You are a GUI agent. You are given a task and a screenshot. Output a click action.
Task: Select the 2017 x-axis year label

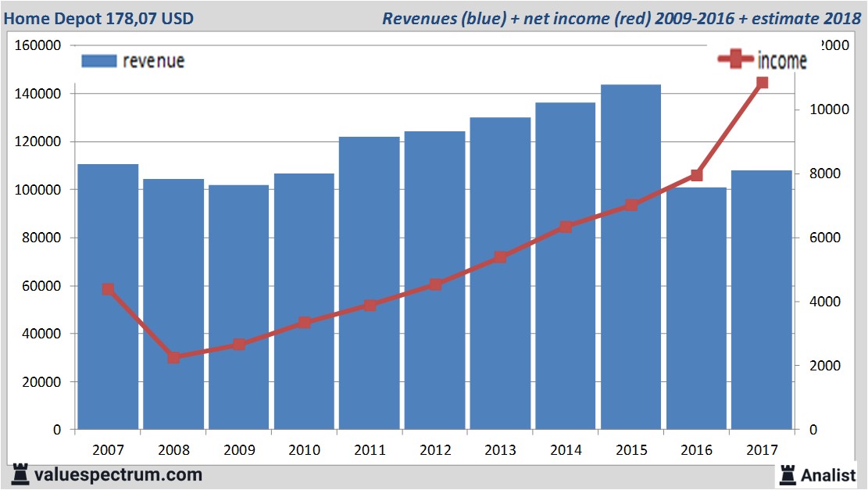[x=763, y=449]
